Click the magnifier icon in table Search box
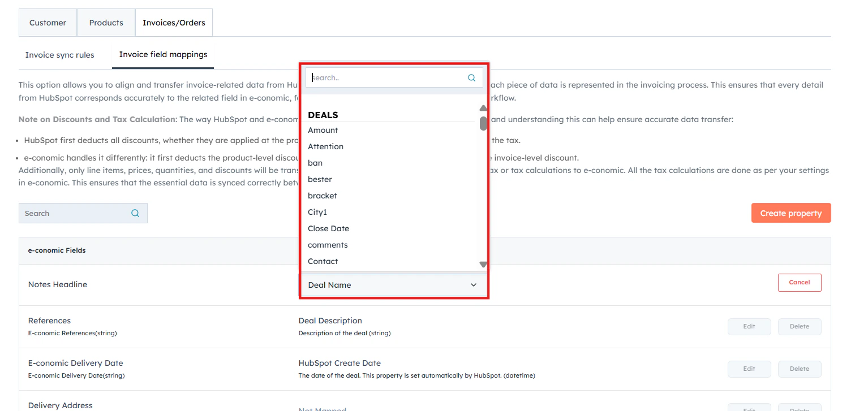Image resolution: width=868 pixels, height=411 pixels. (135, 213)
